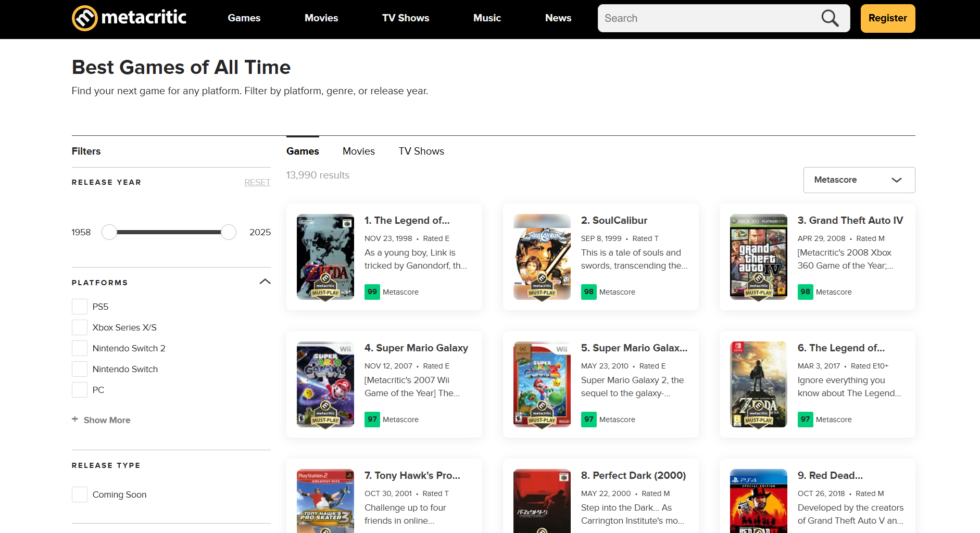980x533 pixels.
Task: Click the Metacritic logo icon
Action: coord(84,18)
